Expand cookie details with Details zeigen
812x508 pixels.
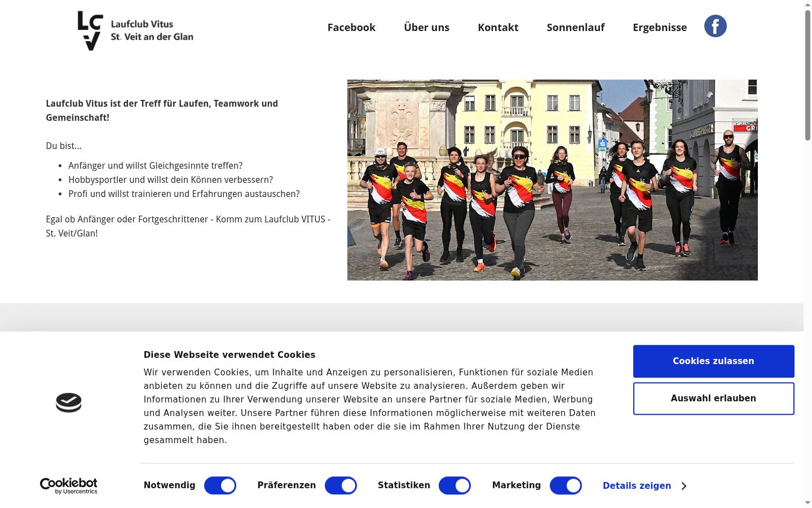point(637,485)
